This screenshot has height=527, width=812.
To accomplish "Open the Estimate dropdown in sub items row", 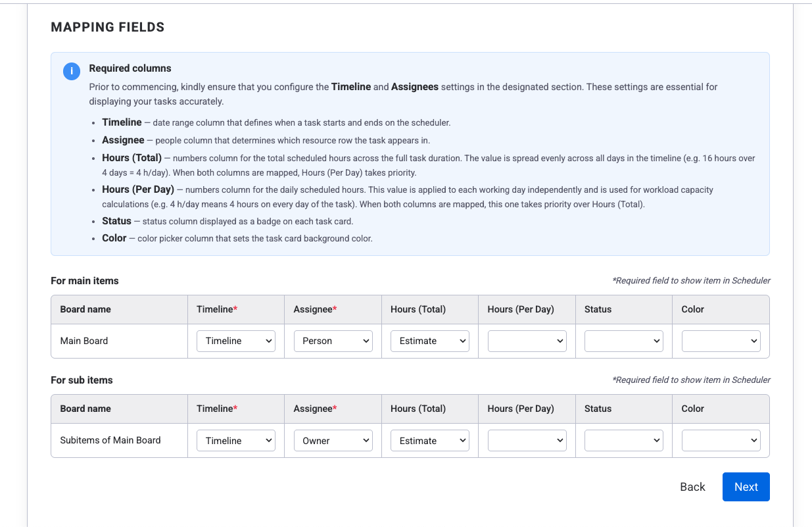I will (430, 440).
